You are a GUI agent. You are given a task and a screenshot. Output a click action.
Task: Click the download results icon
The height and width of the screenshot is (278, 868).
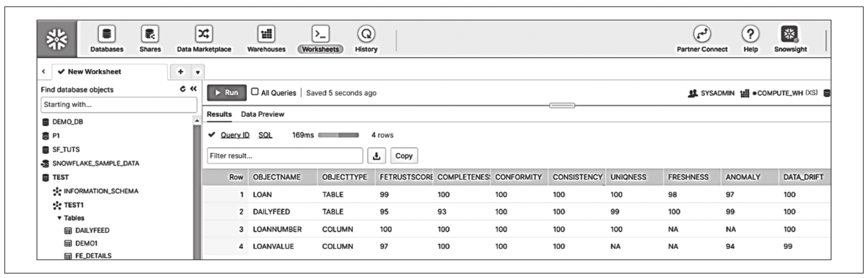pos(376,156)
